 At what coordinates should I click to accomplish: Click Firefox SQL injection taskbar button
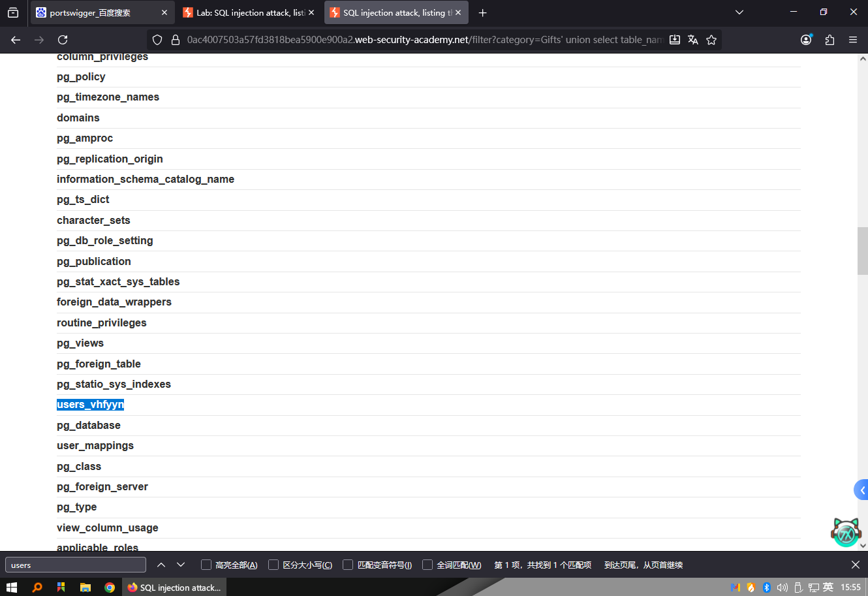tap(174, 588)
